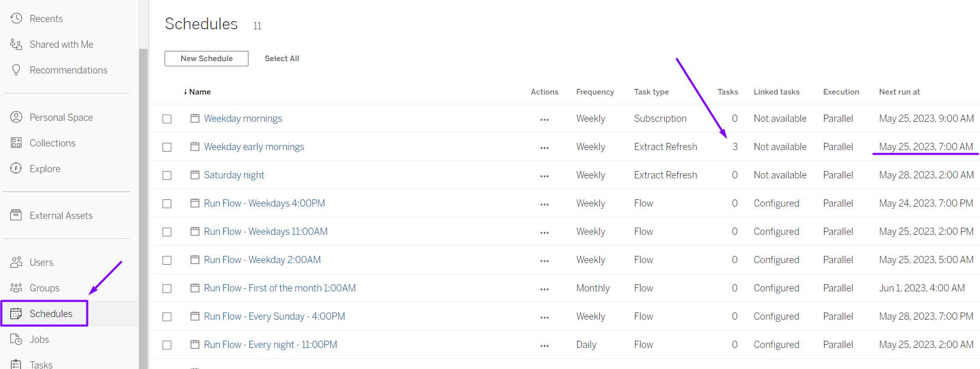980x369 pixels.
Task: Click the Collections icon in sidebar
Action: coord(16,143)
